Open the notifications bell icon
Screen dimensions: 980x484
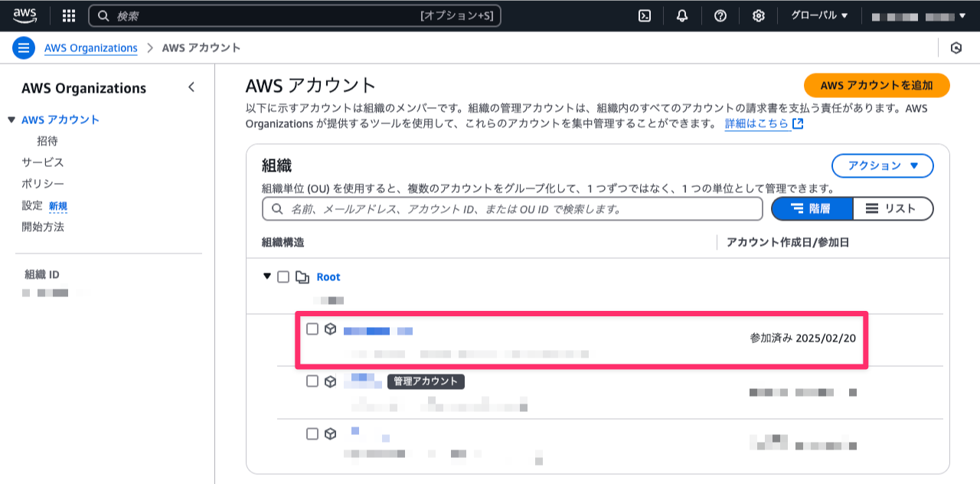click(x=682, y=15)
